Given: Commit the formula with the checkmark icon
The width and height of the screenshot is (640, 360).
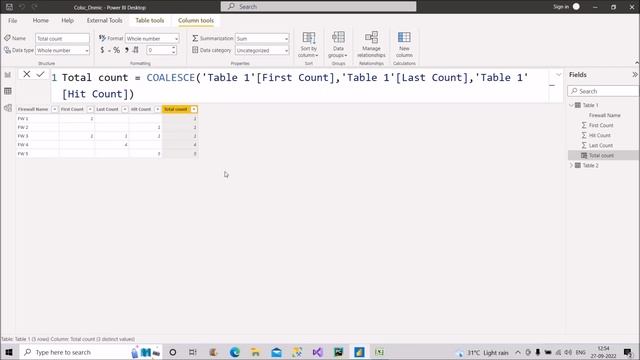Looking at the screenshot, I should (x=40, y=74).
